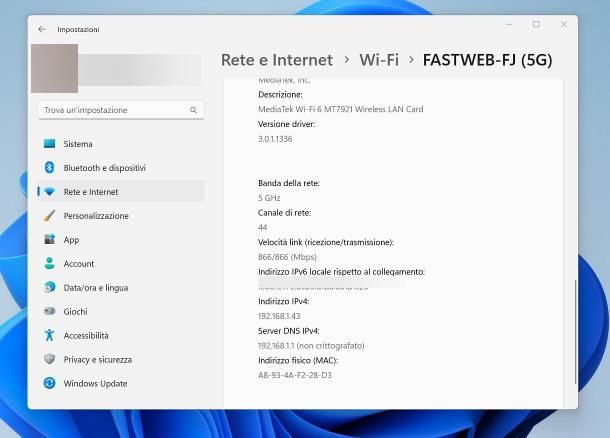Viewport: 610px width, 438px height.
Task: Minimize the Impostazioni window
Action: 508,25
